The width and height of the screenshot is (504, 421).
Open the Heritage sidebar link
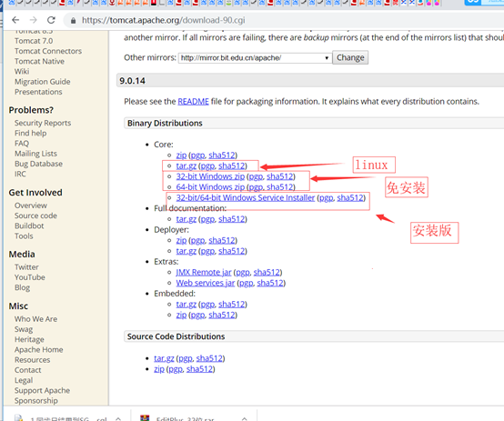(29, 340)
